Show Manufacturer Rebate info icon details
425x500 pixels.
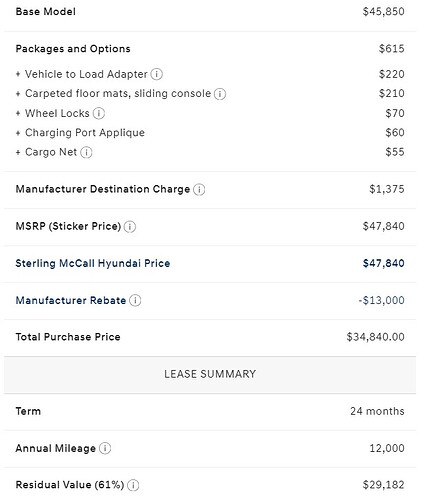pos(135,300)
